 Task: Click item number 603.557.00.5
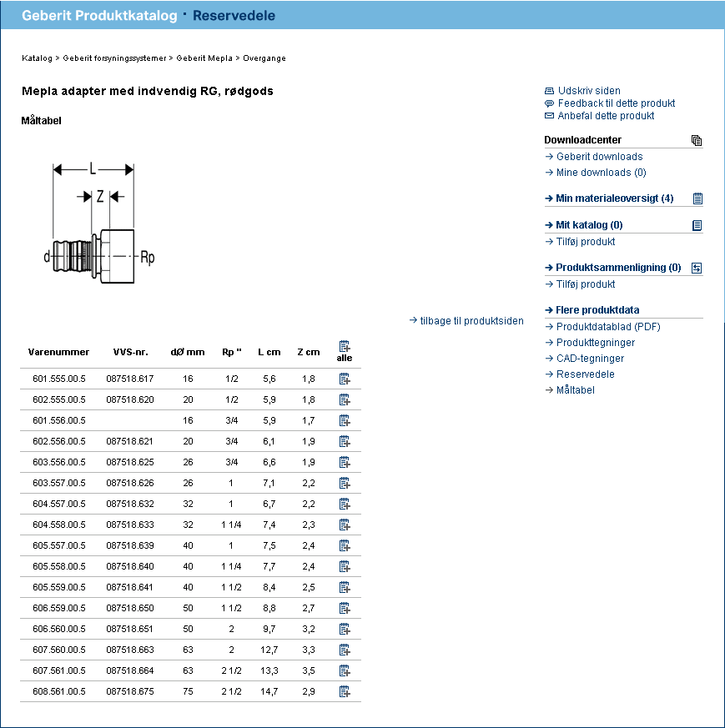59,483
